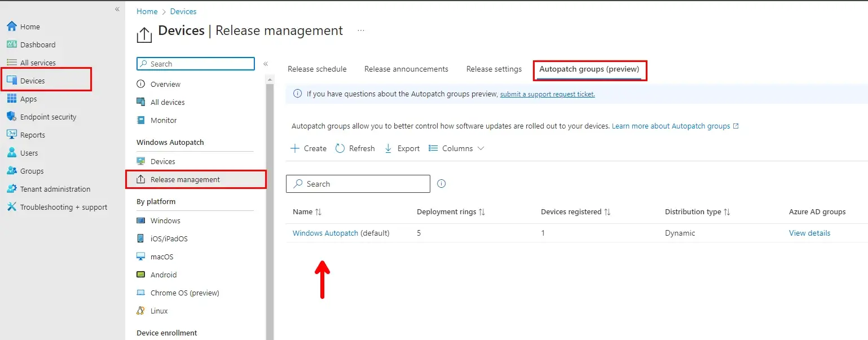Click Home in breadcrumb
Viewport: 868px width, 340px height.
click(147, 11)
